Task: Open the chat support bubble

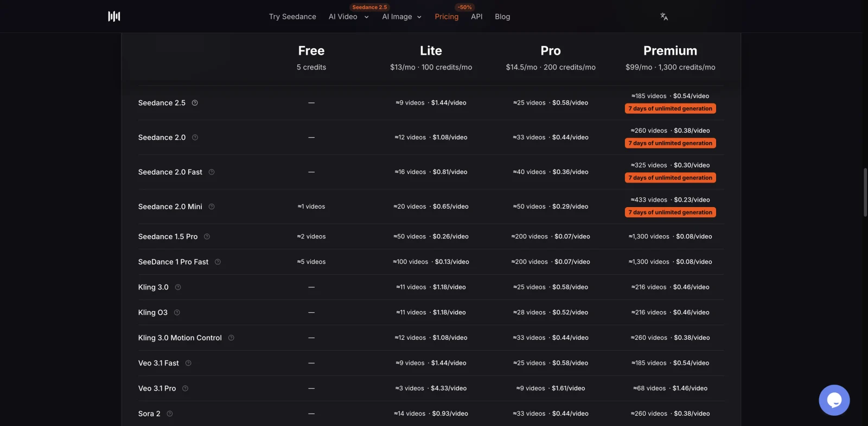Action: coord(834,400)
